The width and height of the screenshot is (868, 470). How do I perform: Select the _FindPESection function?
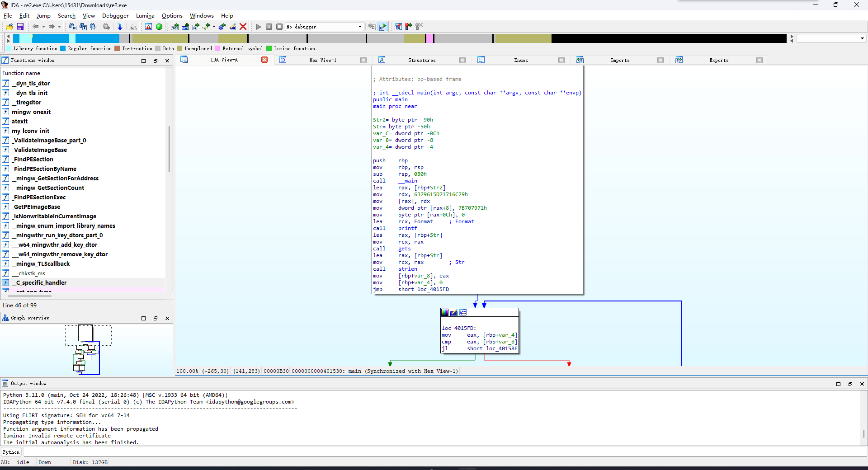(x=33, y=159)
